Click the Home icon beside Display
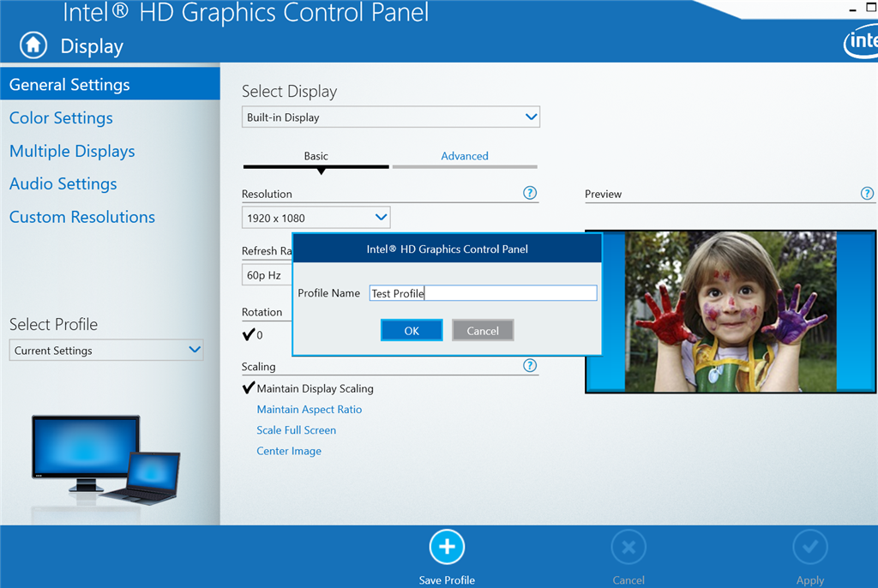The height and width of the screenshot is (588, 878). click(33, 45)
